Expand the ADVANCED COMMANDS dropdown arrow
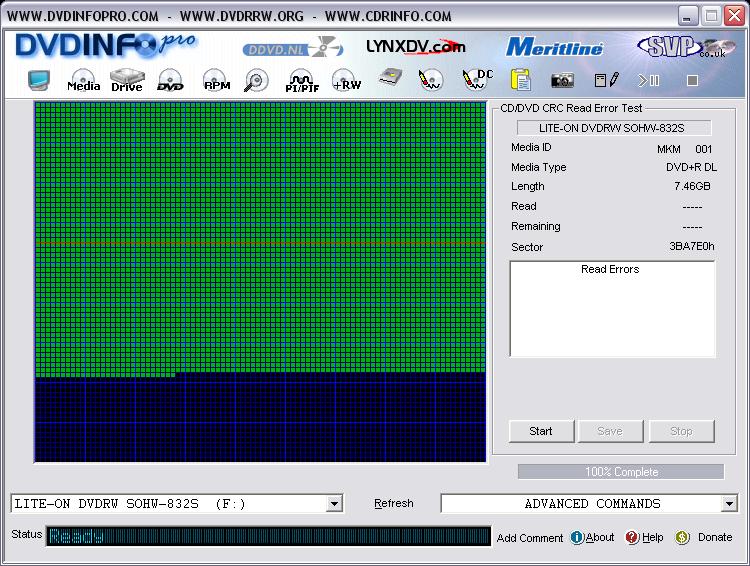Viewport: 750px width, 566px height. click(x=728, y=504)
